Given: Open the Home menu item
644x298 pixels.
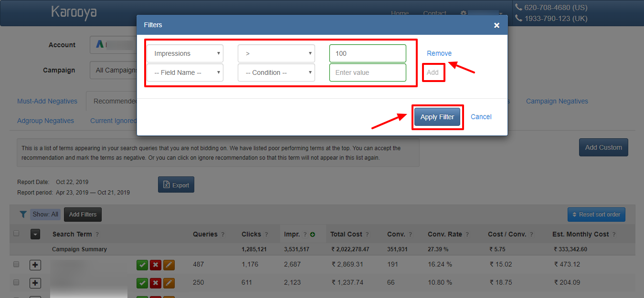Looking at the screenshot, I should (x=400, y=13).
